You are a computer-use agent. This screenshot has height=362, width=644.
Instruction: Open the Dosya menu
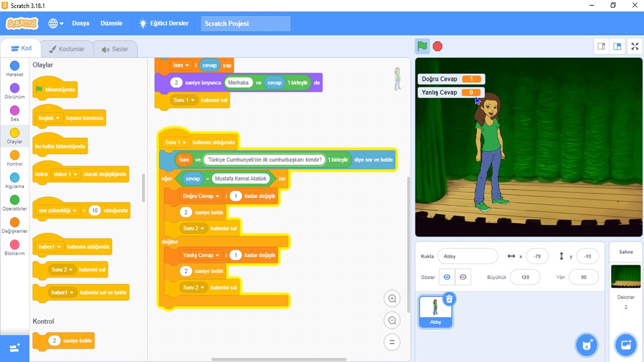[x=80, y=24]
